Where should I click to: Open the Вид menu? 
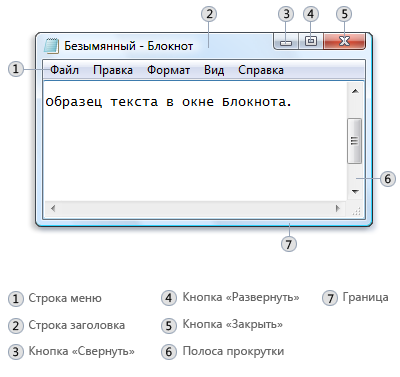pos(214,70)
